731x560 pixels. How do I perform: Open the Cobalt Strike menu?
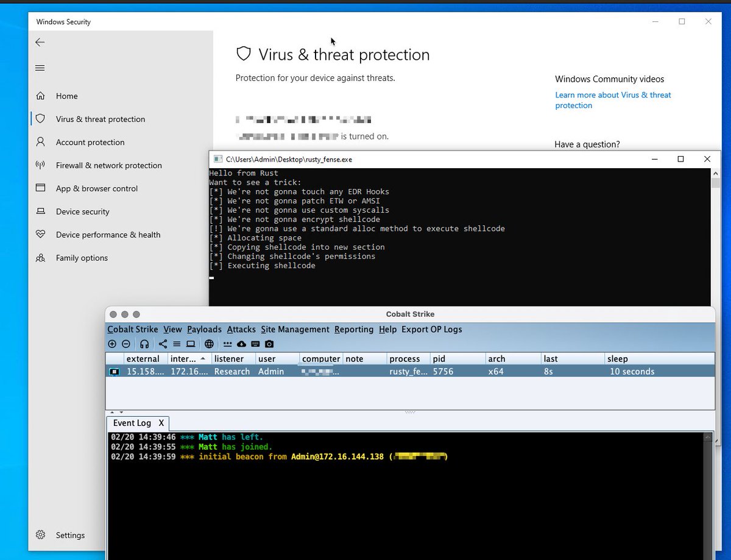click(x=133, y=329)
